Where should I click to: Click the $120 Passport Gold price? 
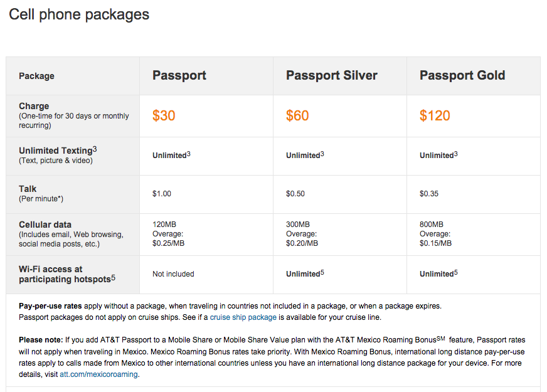coord(435,115)
